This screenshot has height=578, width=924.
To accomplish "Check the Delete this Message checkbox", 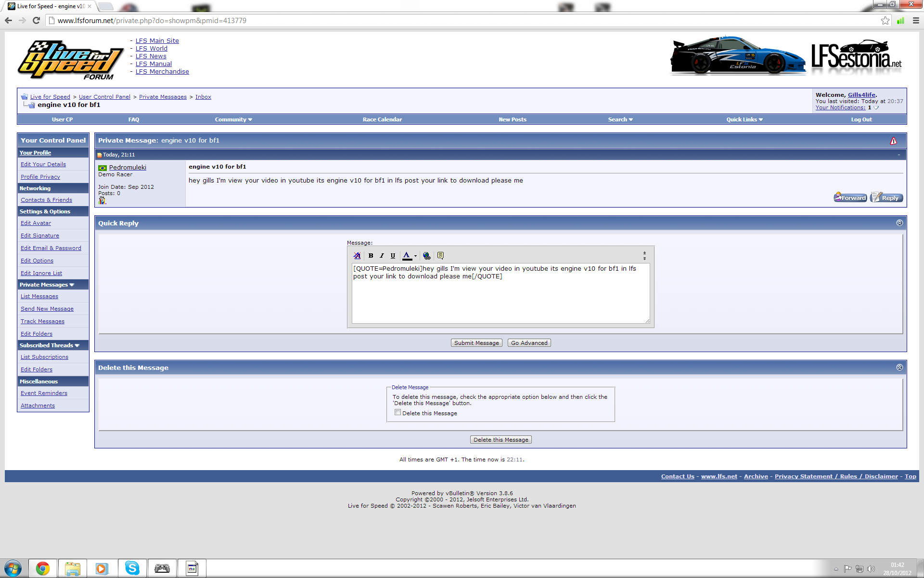I will 398,412.
